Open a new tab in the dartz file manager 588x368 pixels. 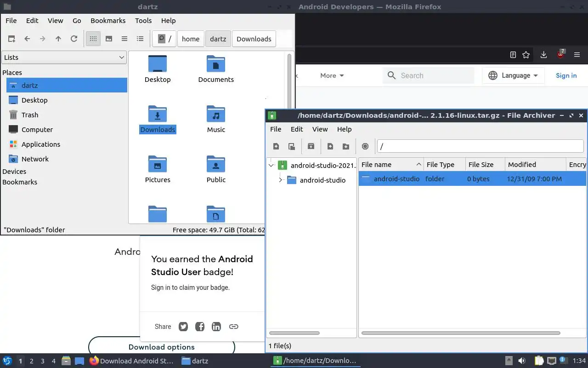tap(11, 39)
